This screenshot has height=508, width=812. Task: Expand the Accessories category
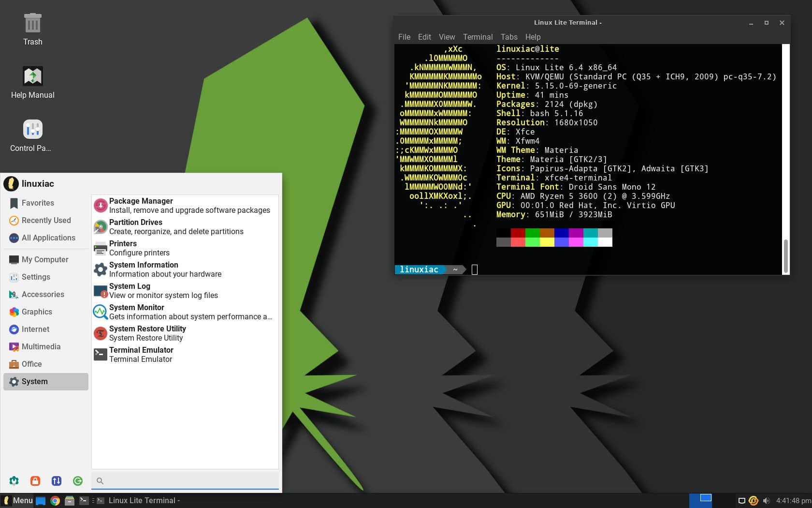coord(43,294)
